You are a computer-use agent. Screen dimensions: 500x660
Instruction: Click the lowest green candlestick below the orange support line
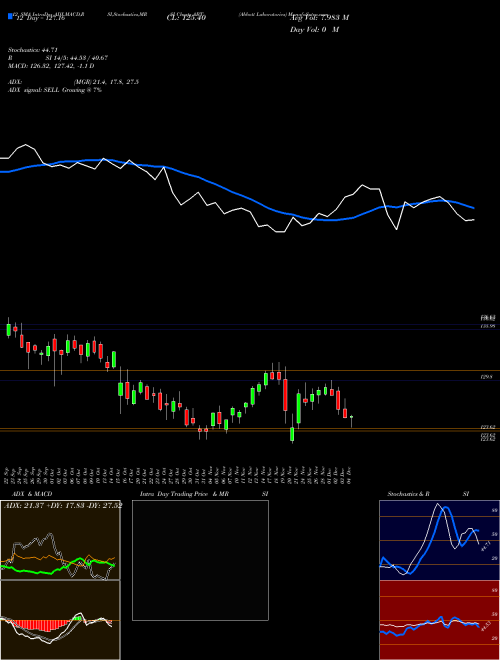(x=292, y=434)
